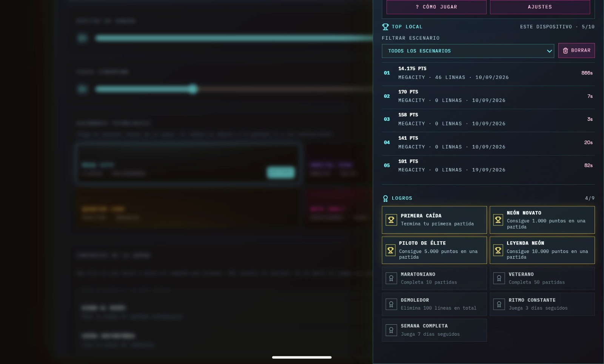
Task: Click the "FILTRAR ESCENARIO" label
Action: [411, 38]
